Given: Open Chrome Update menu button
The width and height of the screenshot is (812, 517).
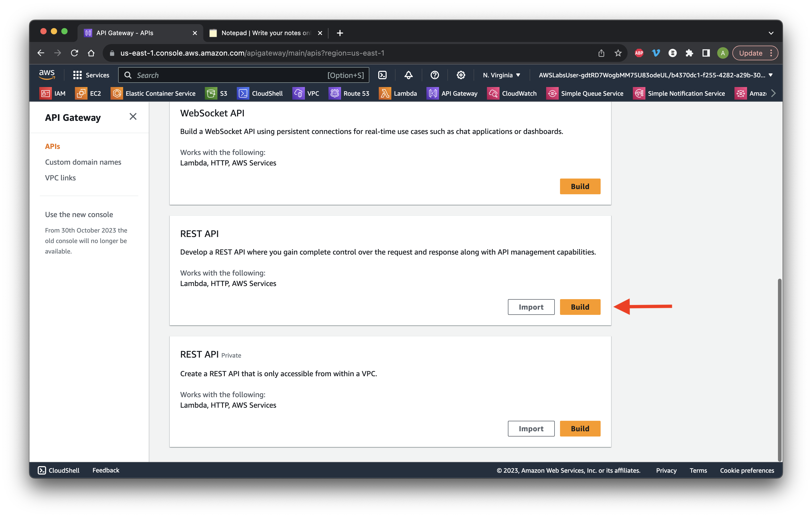Looking at the screenshot, I should (x=755, y=53).
